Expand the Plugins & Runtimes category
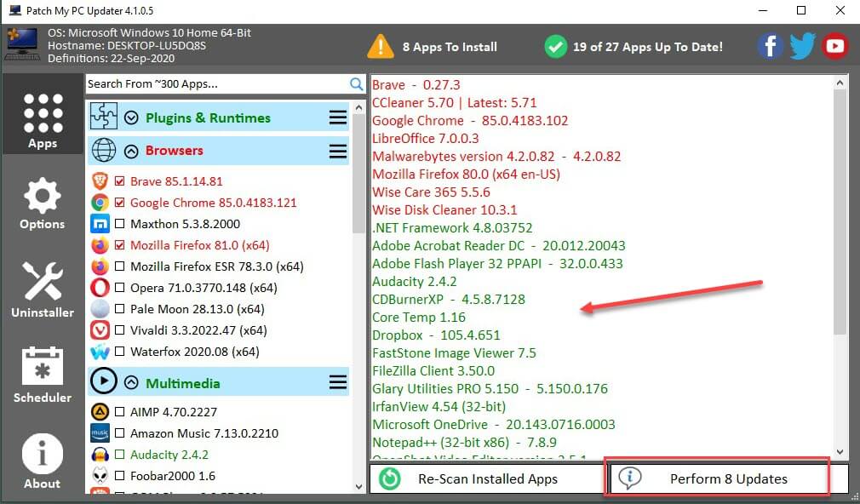The image size is (860, 504). coord(131,118)
